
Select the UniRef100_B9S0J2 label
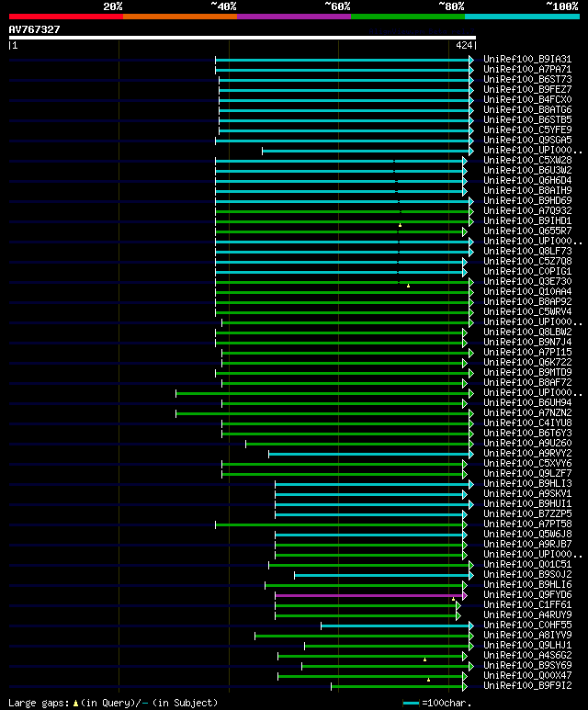point(527,575)
